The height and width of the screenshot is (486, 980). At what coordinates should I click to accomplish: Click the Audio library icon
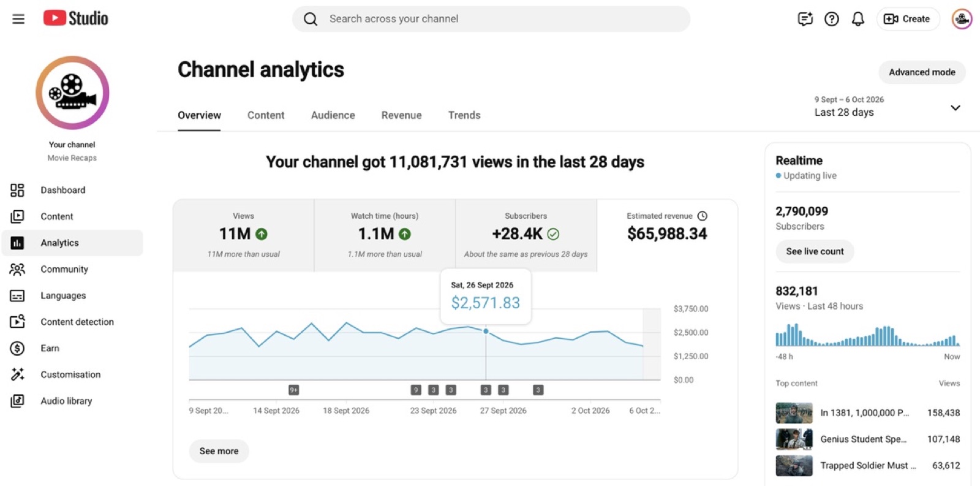click(x=17, y=401)
